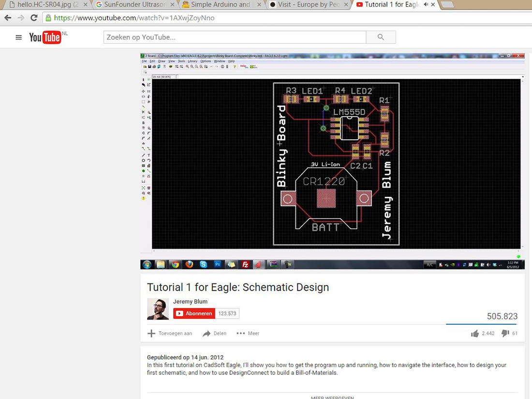Open the Jeremy Blum channel link
This screenshot has height=399, width=532.
pyautogui.click(x=190, y=302)
